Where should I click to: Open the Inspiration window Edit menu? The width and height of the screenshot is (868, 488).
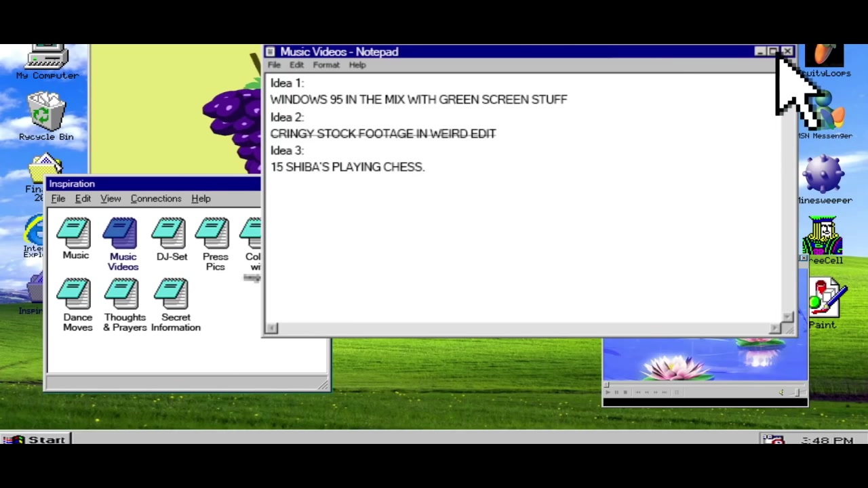(83, 199)
